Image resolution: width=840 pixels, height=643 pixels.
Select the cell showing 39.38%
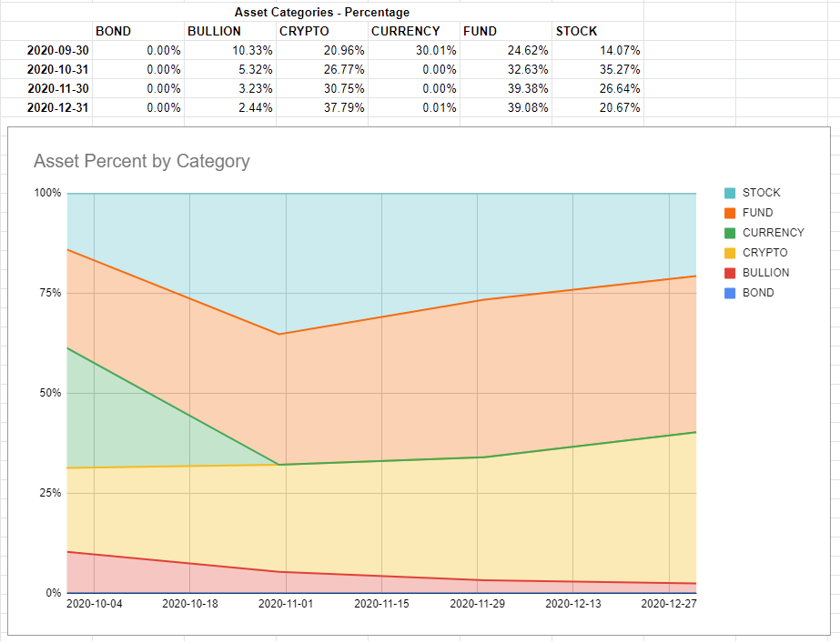(505, 89)
